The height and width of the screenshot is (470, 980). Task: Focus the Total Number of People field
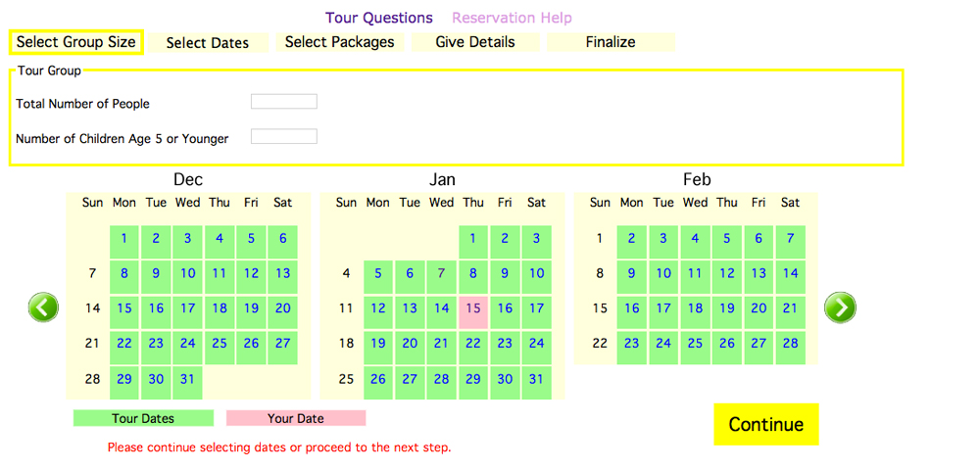pyautogui.click(x=284, y=102)
